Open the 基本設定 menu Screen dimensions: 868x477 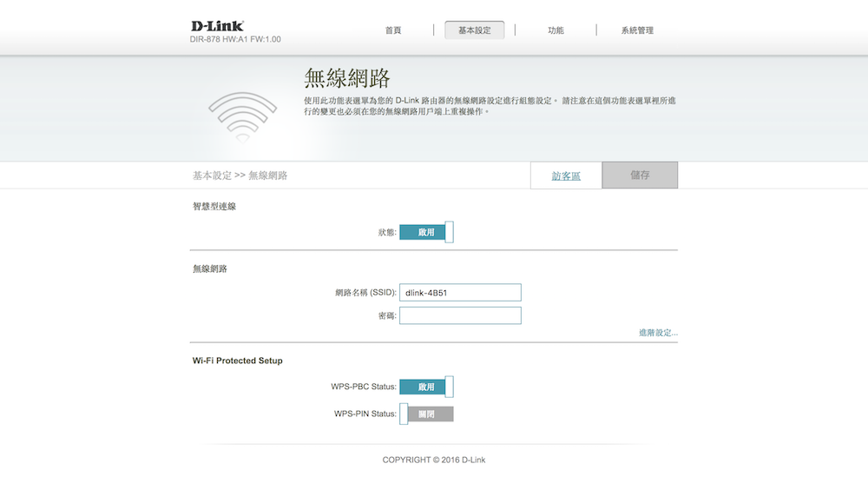474,30
